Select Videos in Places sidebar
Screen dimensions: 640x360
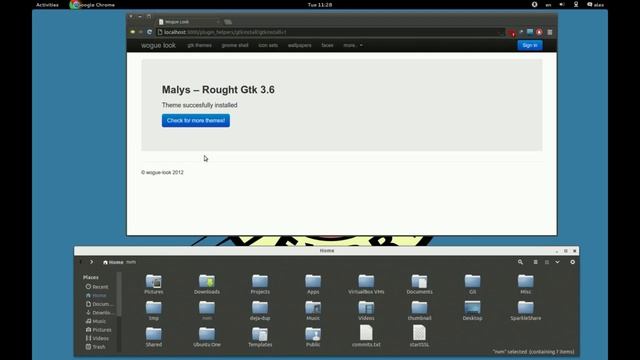coord(98,338)
